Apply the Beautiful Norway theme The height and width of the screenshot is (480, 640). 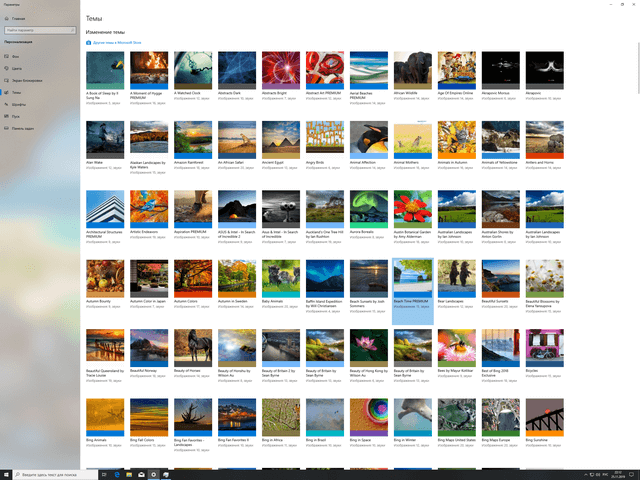(x=149, y=348)
